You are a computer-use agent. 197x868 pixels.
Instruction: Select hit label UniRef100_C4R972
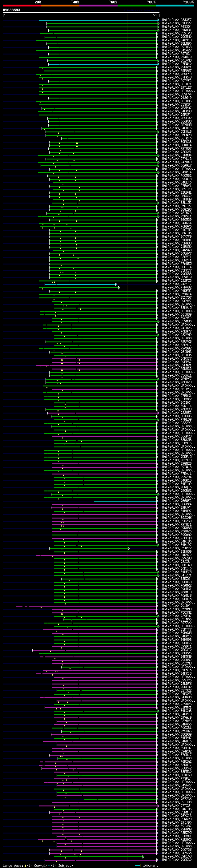click(177, 555)
